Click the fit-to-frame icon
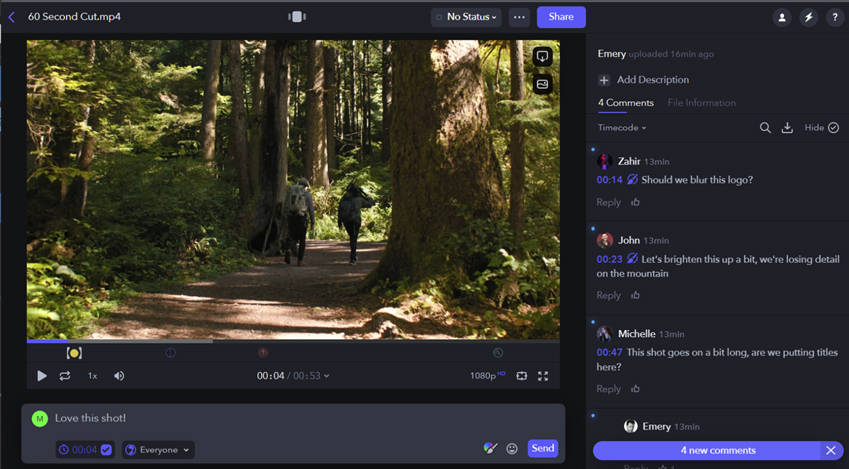The height and width of the screenshot is (469, 849). [x=521, y=376]
